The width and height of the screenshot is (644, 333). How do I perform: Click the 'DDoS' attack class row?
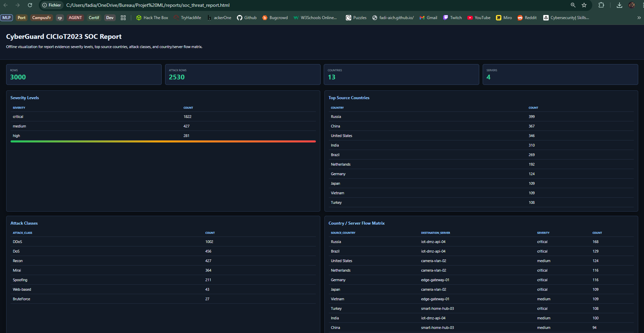[x=163, y=242]
